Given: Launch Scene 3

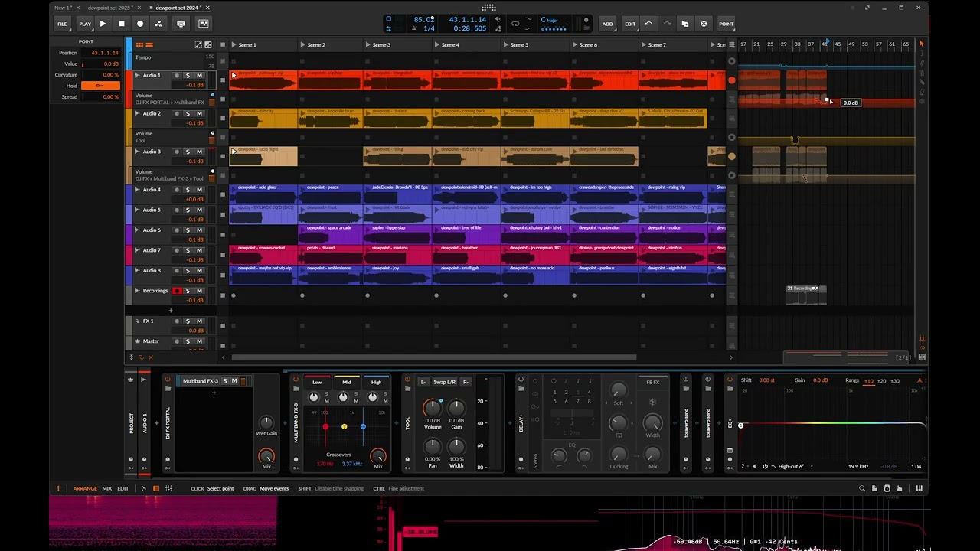Looking at the screenshot, I should coord(367,44).
